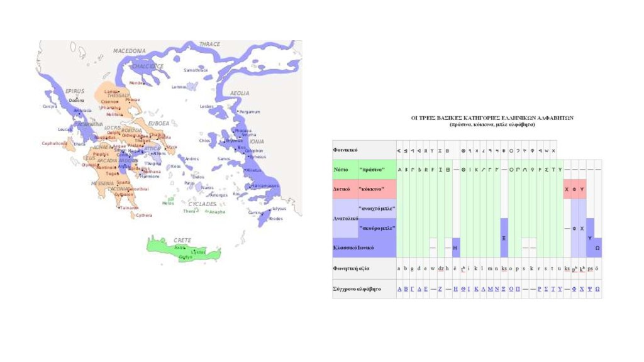Click the CYCLADES label on the map
Image resolution: width=644 pixels, height=362 pixels.
pos(203,204)
